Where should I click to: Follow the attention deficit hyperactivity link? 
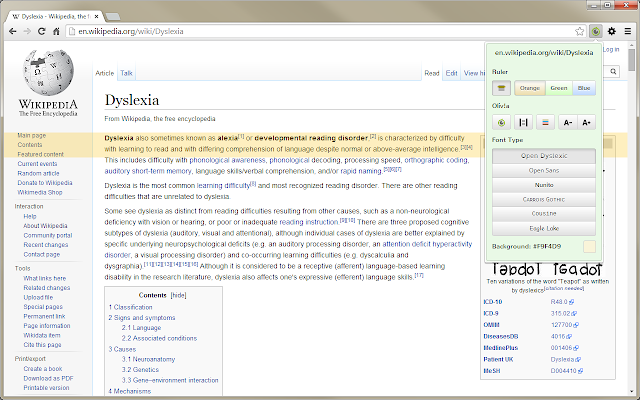click(427, 244)
